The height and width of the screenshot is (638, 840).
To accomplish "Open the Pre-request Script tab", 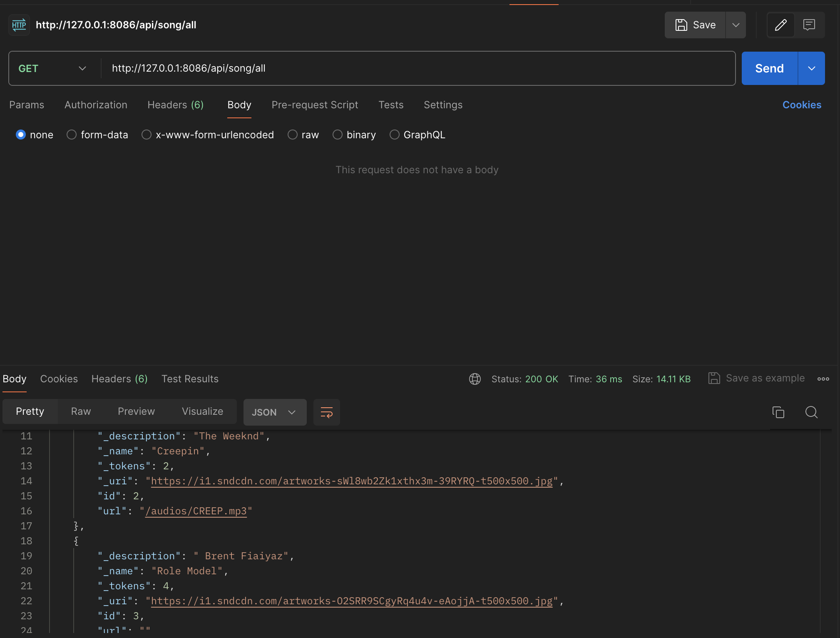I will (x=315, y=105).
